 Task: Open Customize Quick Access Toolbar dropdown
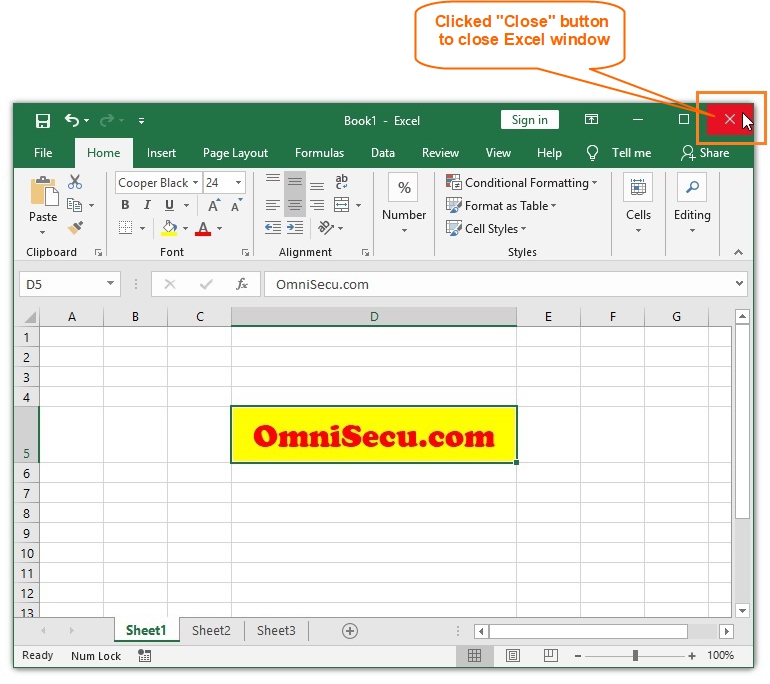tap(141, 121)
